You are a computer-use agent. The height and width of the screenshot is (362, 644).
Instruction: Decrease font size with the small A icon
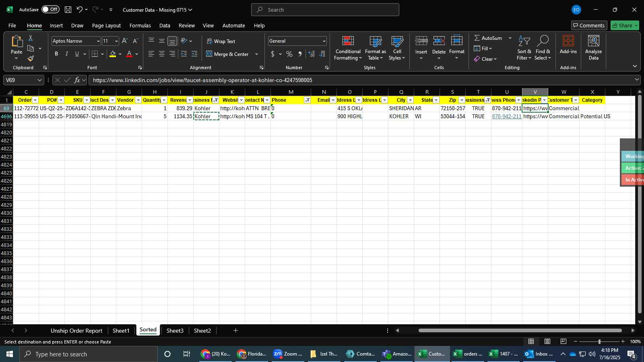[x=135, y=41]
